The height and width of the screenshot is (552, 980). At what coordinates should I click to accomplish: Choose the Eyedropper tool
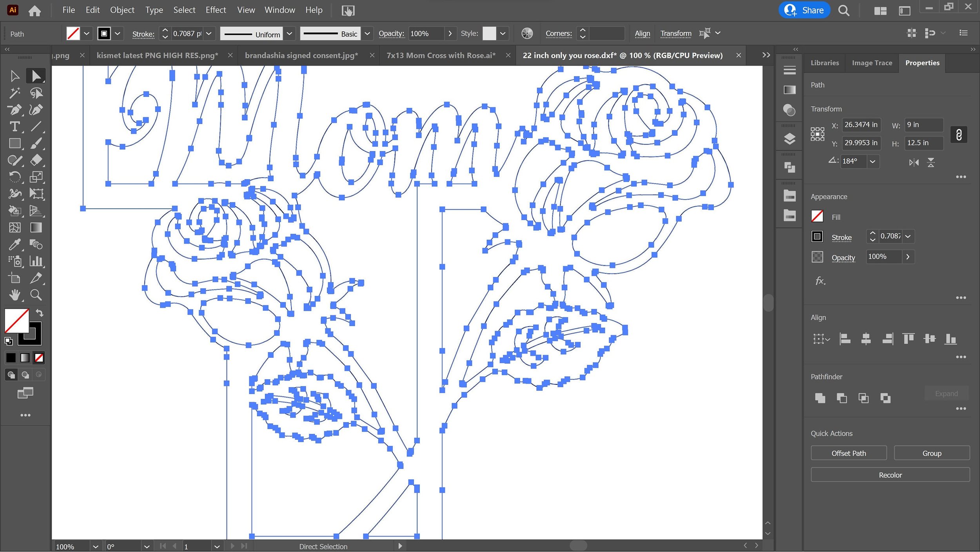coord(15,245)
